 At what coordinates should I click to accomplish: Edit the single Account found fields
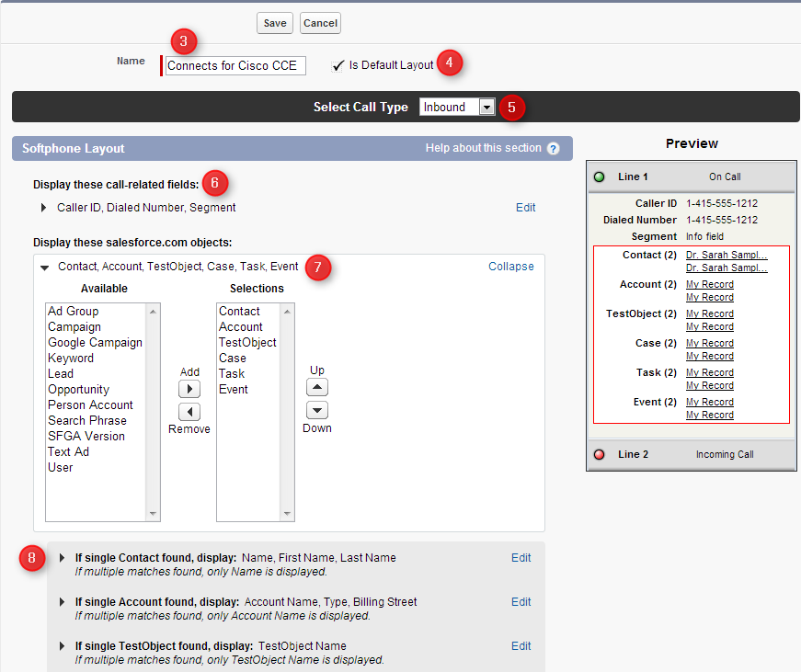point(521,601)
